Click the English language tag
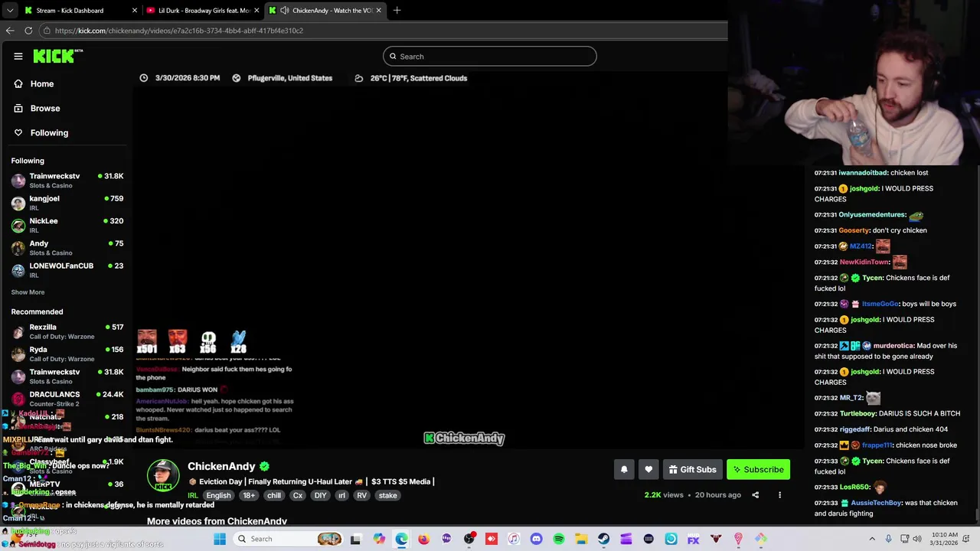The width and height of the screenshot is (980, 551). click(218, 495)
